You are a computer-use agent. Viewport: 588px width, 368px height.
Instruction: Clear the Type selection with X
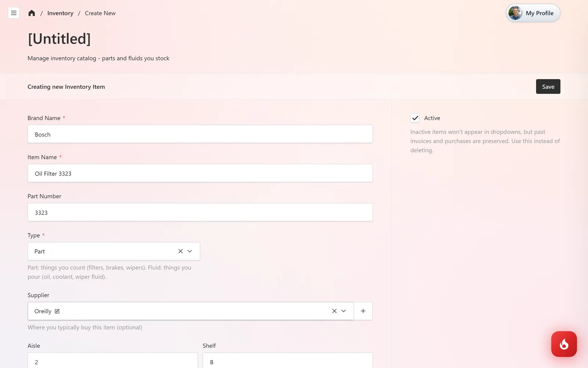180,251
